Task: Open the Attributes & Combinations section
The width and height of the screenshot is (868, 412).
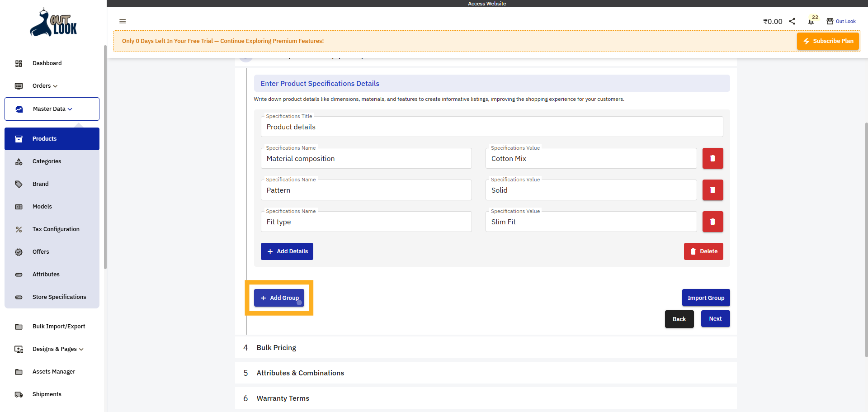Action: 300,373
